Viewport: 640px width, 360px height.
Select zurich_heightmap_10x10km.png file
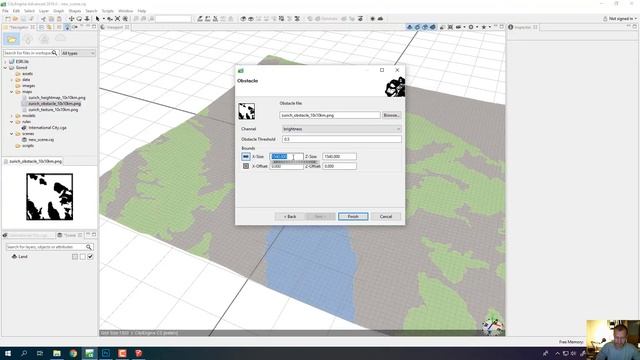(57, 98)
